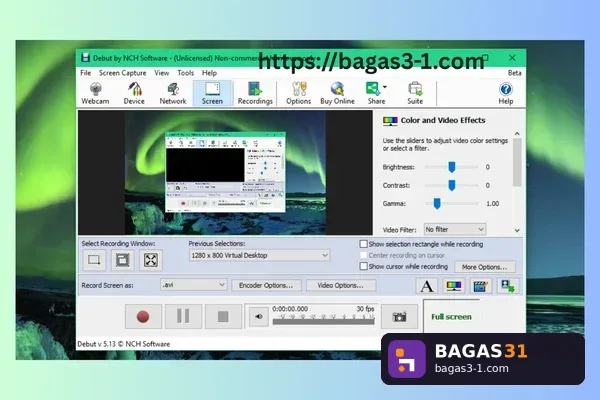Choose the Network camera source
600x400 pixels.
click(173, 93)
